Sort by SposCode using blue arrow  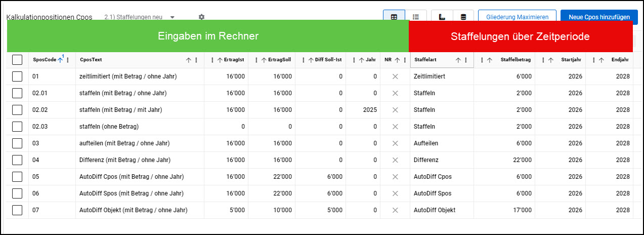tap(61, 60)
